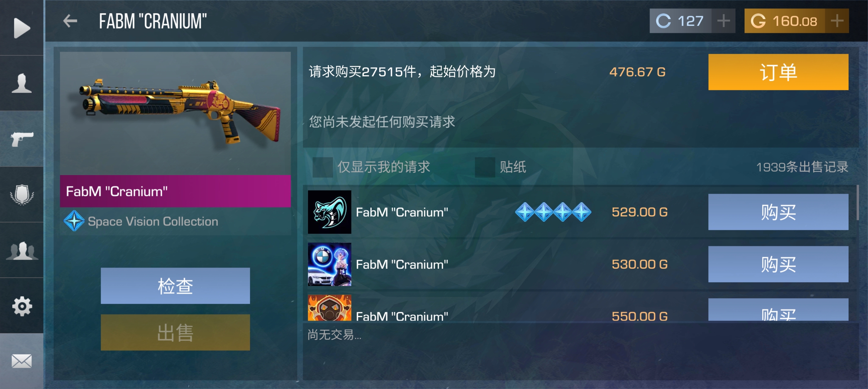The height and width of the screenshot is (389, 868).
Task: Buy the FabM Cranium for 530.00 G
Action: (x=778, y=264)
